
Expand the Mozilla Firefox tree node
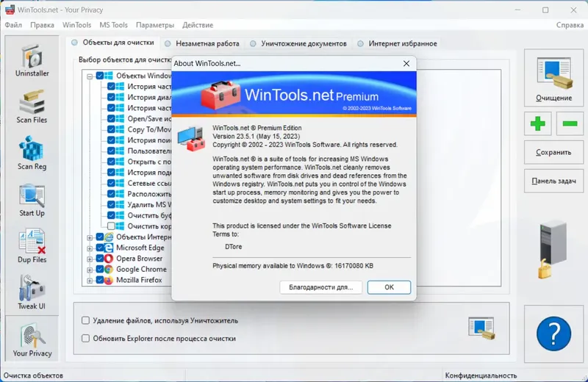90,281
